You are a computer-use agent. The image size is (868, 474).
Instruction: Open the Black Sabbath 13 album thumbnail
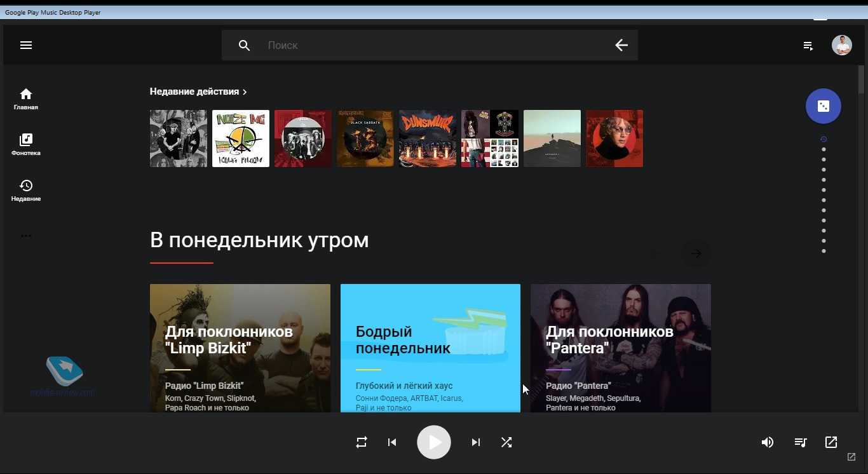click(365, 139)
